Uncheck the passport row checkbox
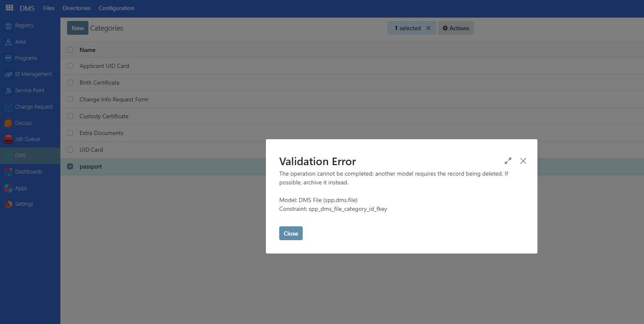The width and height of the screenshot is (644, 324). [70, 166]
